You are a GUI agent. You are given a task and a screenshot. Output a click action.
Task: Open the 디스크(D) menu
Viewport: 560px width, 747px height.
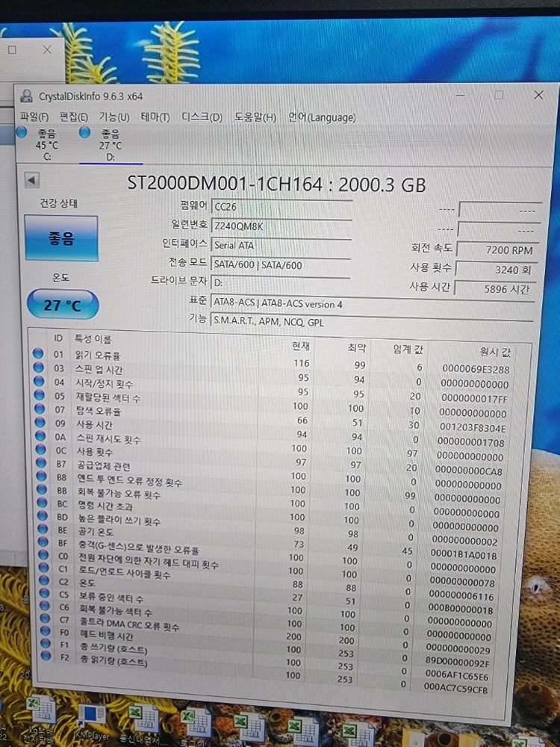(202, 117)
